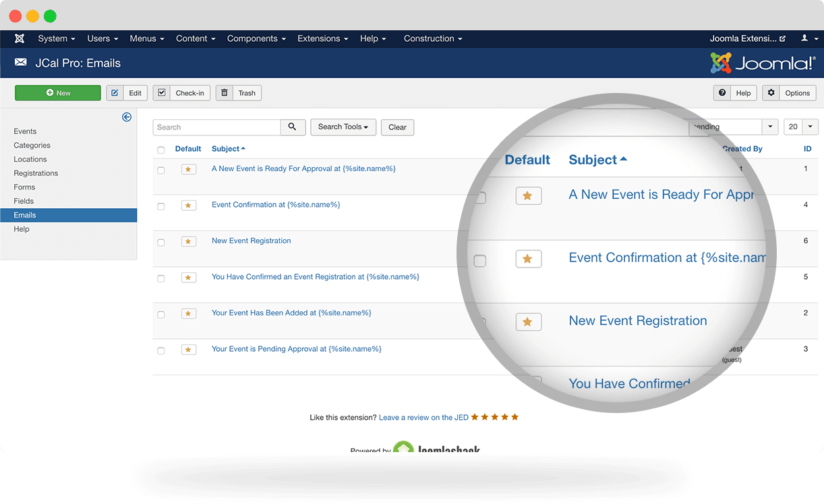
Task: Go to Locations in the sidebar
Action: (x=30, y=160)
